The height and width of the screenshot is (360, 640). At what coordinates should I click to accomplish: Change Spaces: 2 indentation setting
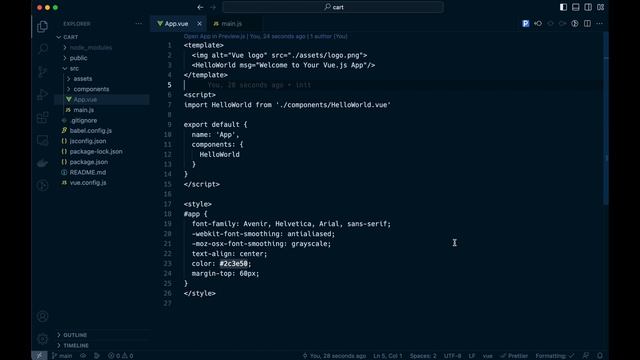tap(423, 356)
